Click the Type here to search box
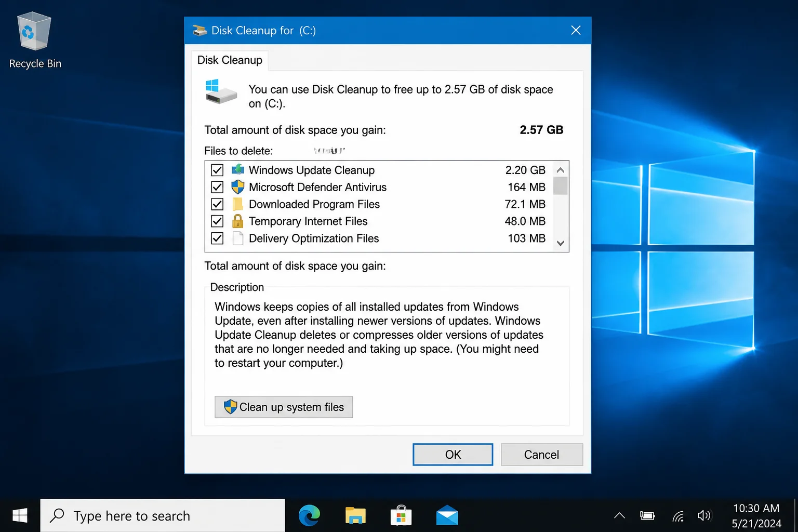The image size is (798, 532). pyautogui.click(x=163, y=515)
